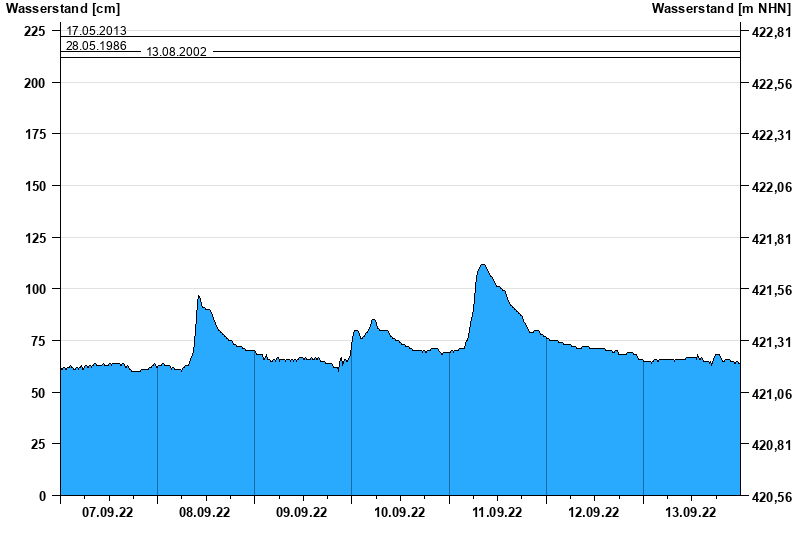Viewport: 800px width, 550px height.
Task: Select the 08.09.22 date on x-axis
Action: point(205,513)
